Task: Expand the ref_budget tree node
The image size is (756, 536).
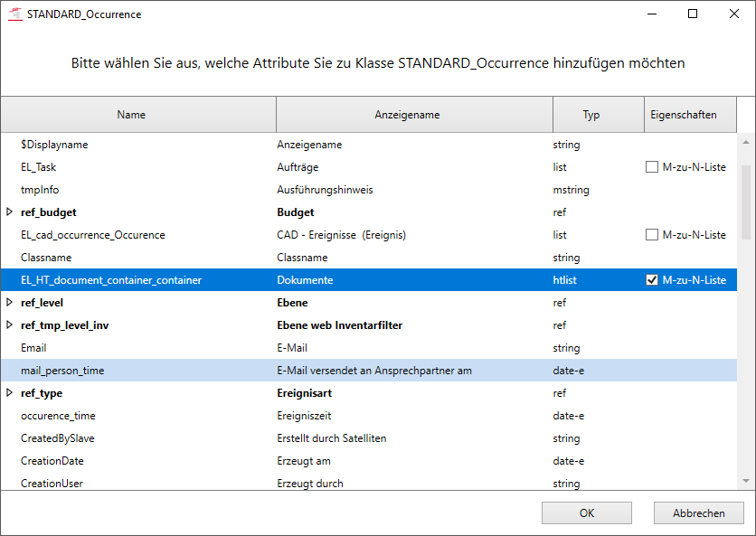Action: pos(10,212)
